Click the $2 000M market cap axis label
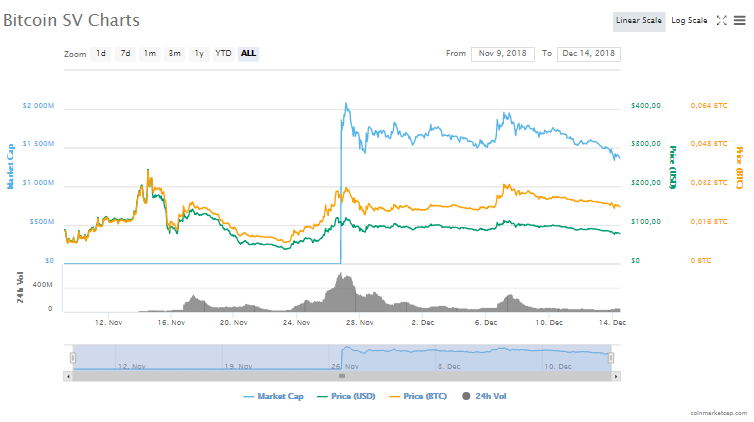754x422 pixels. pos(38,106)
